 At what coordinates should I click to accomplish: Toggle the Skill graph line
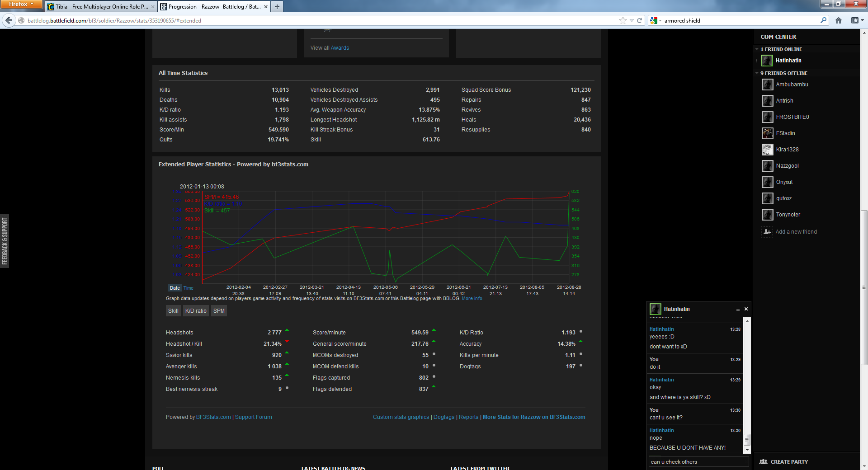tap(173, 311)
